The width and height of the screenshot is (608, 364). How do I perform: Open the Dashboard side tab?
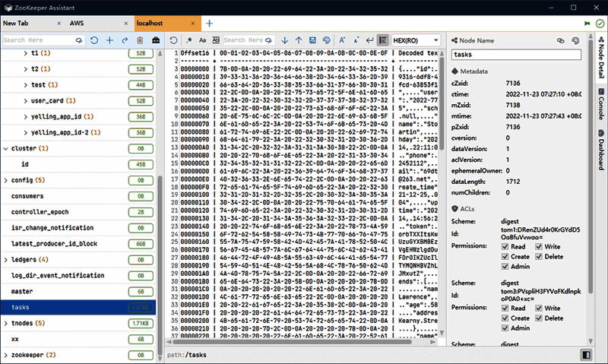(601, 150)
